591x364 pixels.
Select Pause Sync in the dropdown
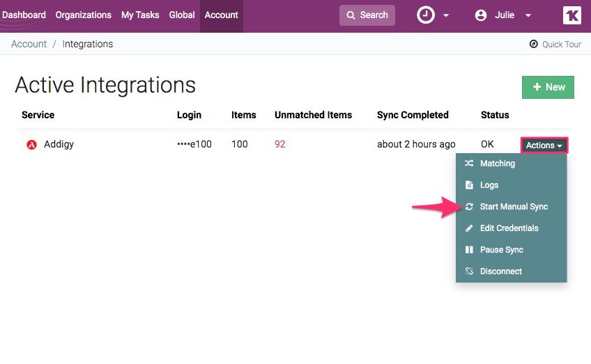coord(511,250)
